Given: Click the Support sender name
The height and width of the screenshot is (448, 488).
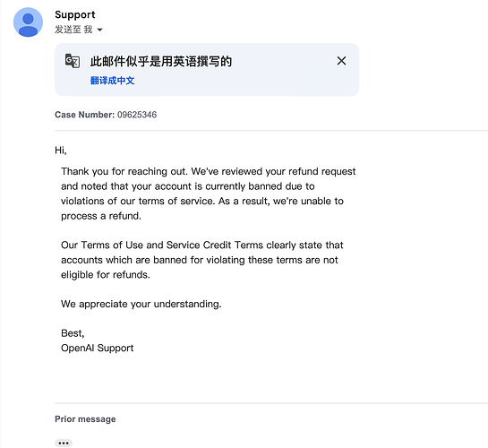Looking at the screenshot, I should click(x=75, y=14).
